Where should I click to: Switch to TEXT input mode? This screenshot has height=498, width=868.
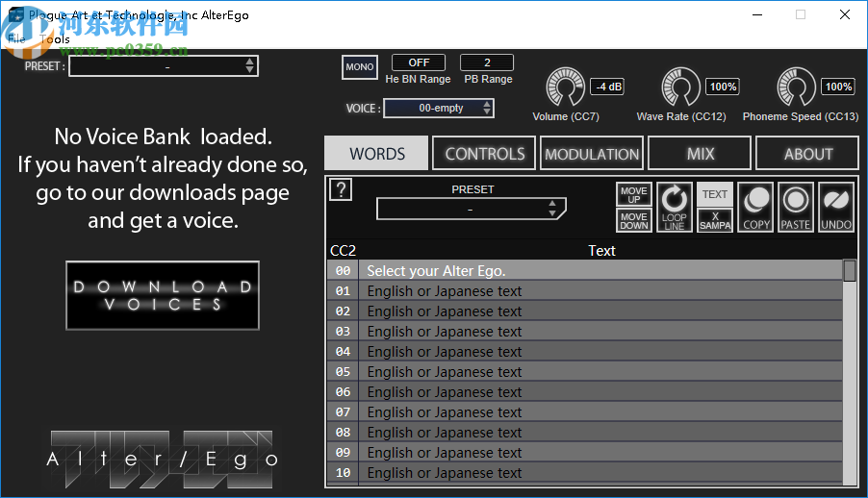[715, 194]
